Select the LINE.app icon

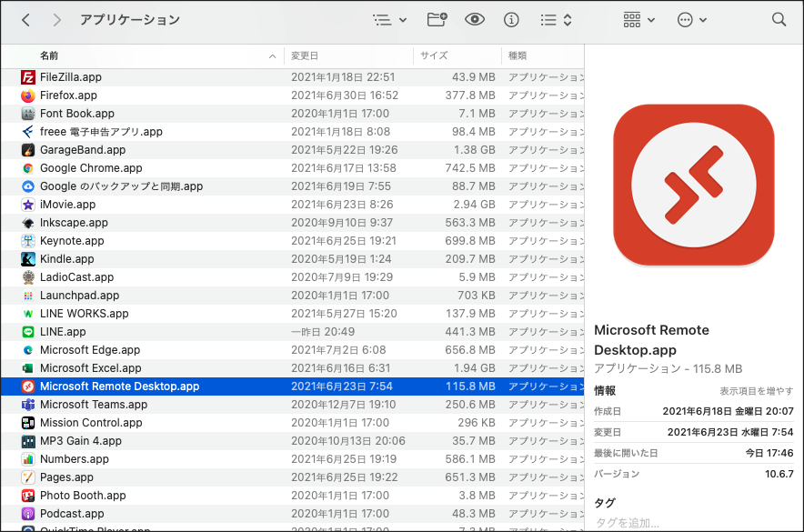pos(28,332)
